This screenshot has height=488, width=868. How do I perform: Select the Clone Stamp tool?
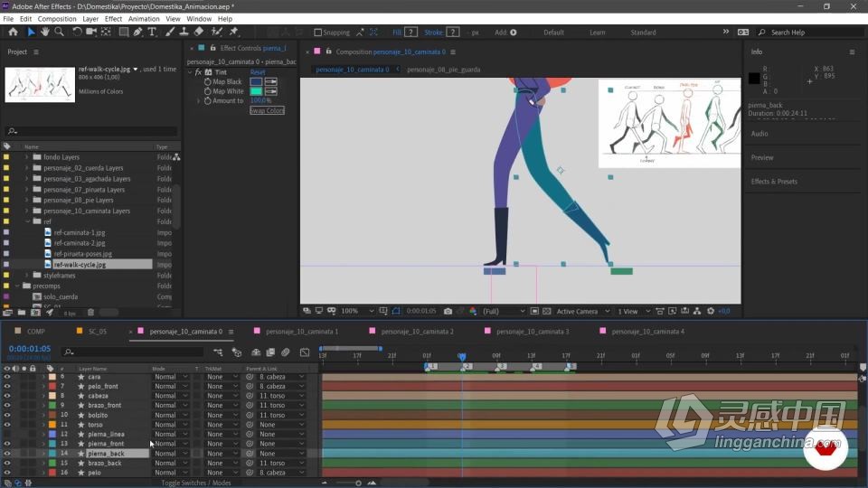point(184,33)
